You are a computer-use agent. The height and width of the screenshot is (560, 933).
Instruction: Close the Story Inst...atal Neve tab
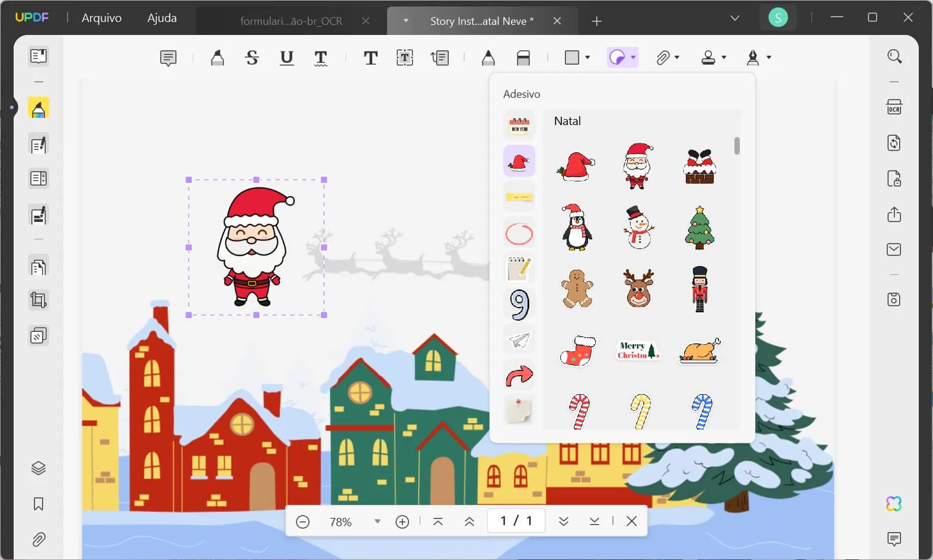557,21
